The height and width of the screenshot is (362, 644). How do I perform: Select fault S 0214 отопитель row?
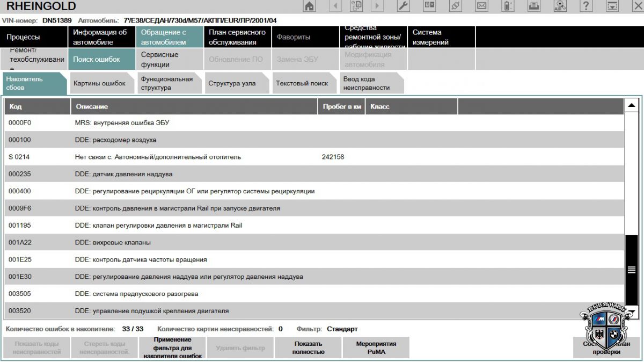314,157
